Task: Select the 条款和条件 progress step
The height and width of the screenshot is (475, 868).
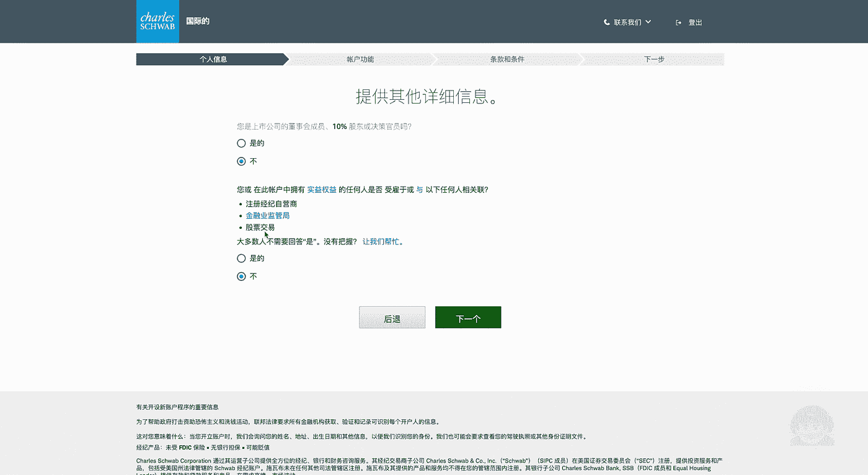Action: point(507,60)
